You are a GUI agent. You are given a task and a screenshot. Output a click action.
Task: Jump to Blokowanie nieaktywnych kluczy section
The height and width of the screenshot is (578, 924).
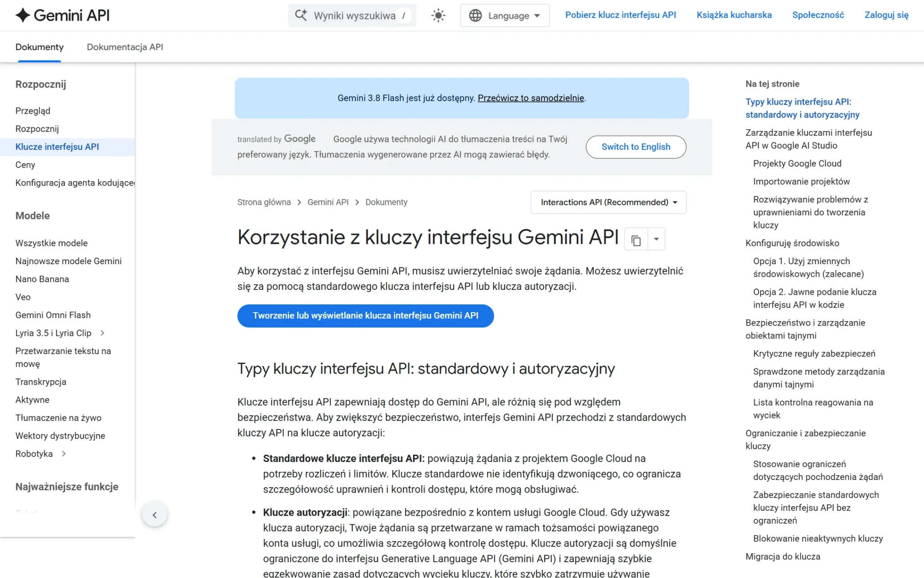(818, 539)
